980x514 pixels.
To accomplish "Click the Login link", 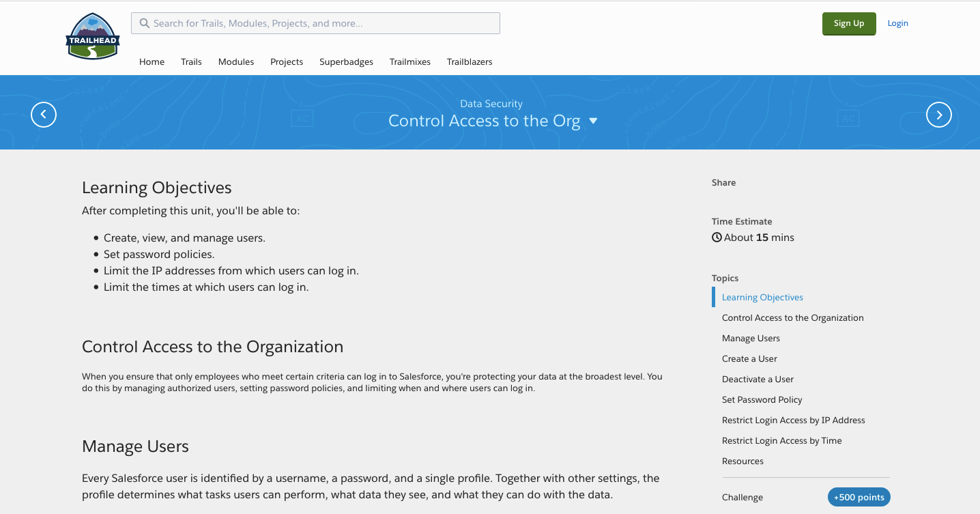I will click(897, 23).
